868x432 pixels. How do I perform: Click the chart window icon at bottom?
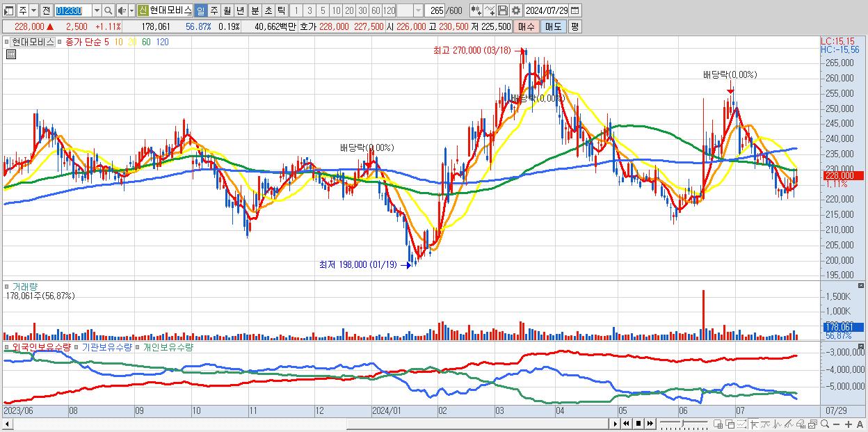[x=812, y=424]
